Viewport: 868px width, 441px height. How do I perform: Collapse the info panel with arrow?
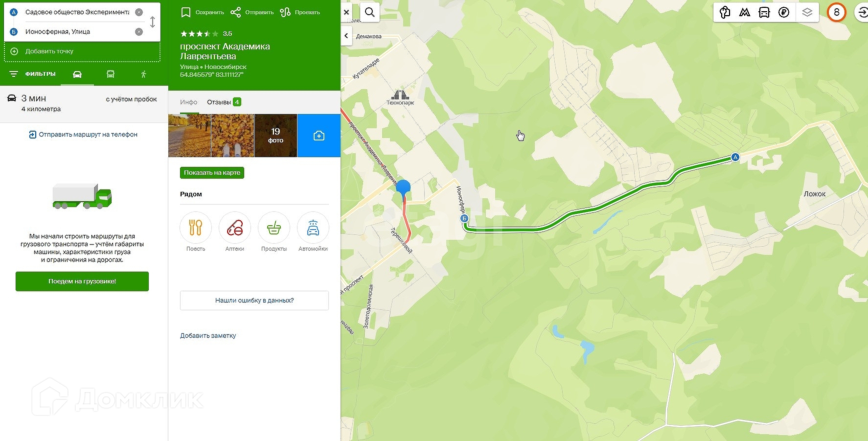tap(346, 36)
